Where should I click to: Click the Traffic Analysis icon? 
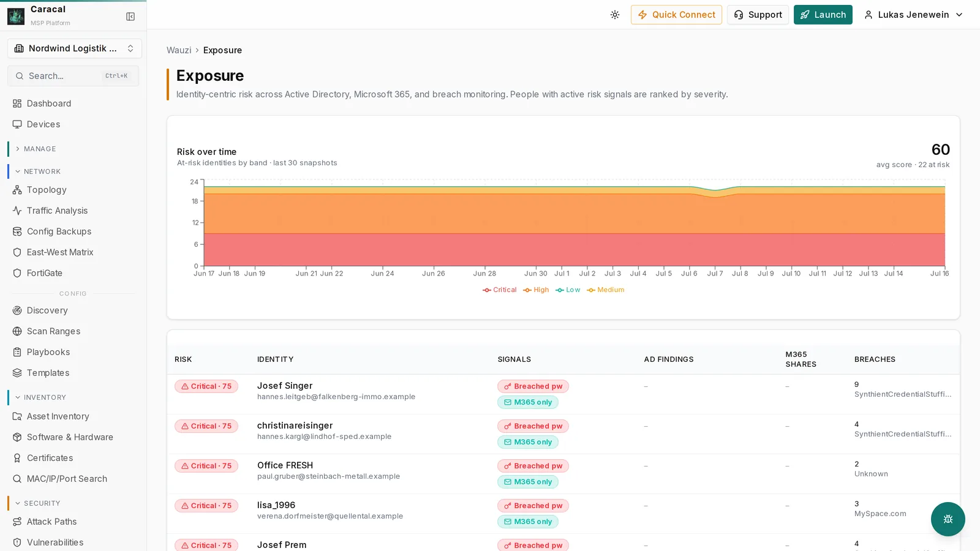click(x=17, y=211)
